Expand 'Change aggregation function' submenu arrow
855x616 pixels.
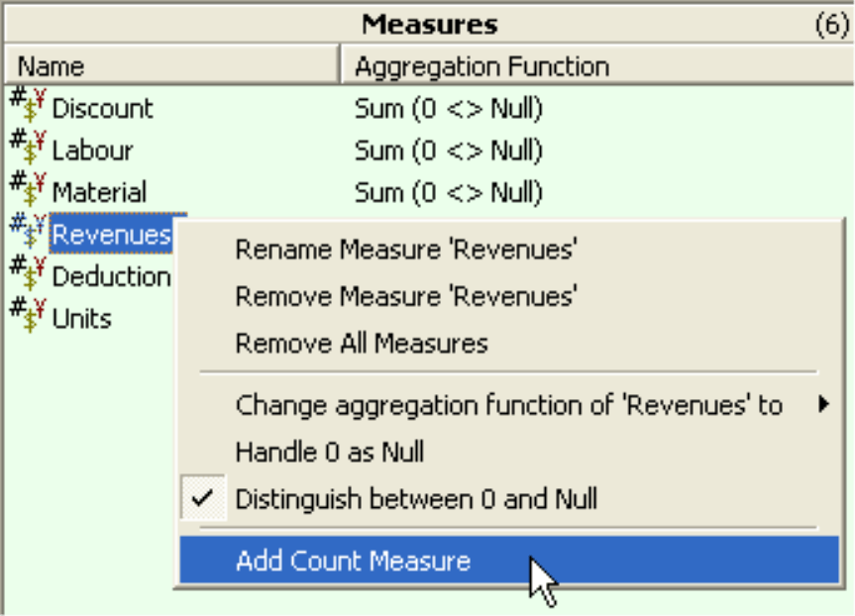[x=823, y=404]
